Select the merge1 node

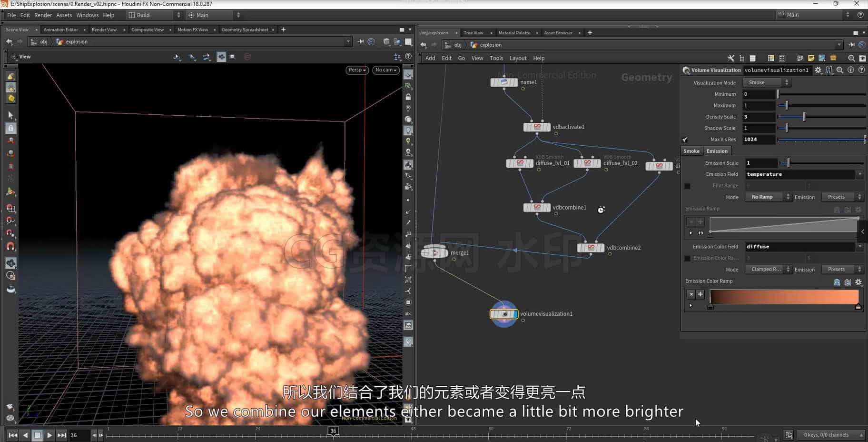point(434,252)
